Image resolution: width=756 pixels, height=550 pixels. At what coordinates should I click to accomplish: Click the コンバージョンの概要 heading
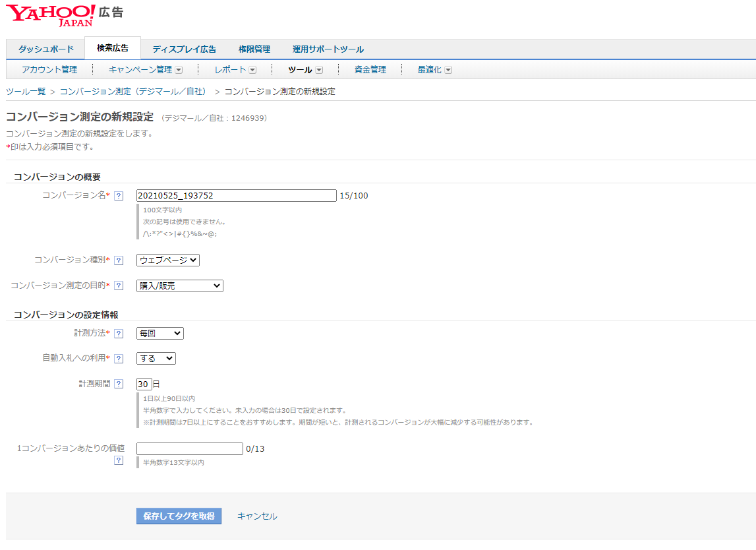coord(57,177)
